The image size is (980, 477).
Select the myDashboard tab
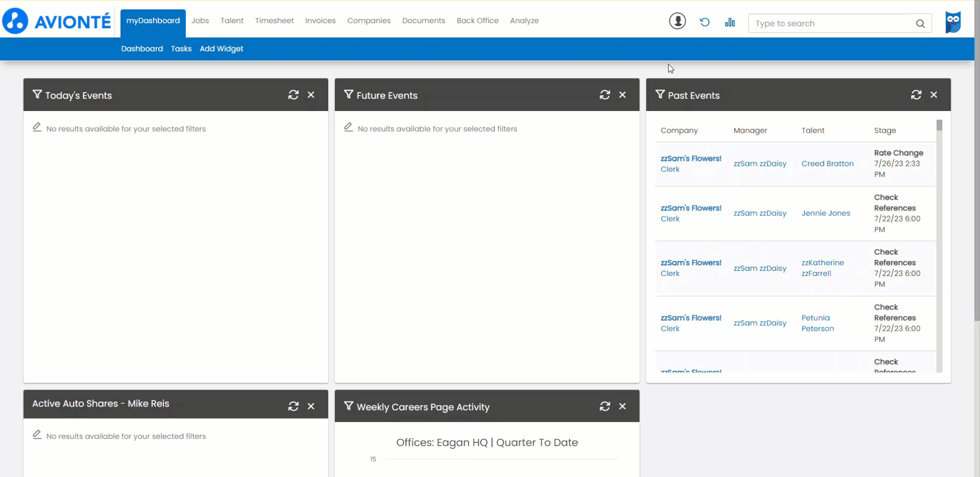click(x=153, y=21)
